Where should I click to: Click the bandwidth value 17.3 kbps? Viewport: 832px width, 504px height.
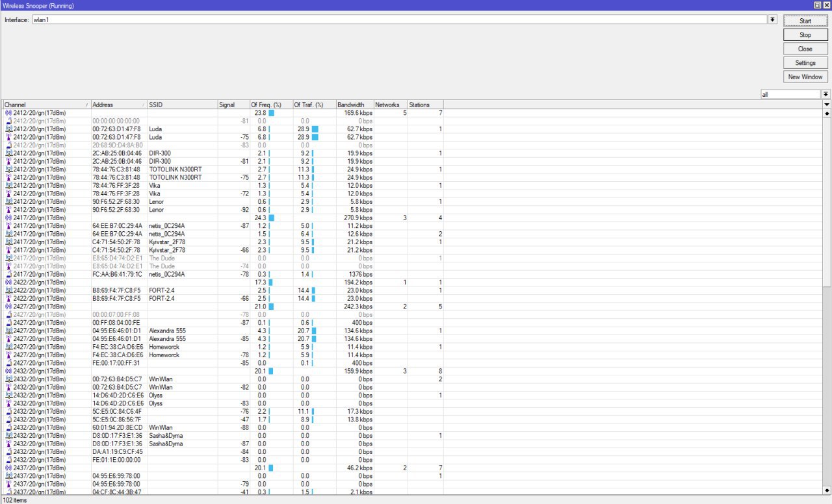360,411
